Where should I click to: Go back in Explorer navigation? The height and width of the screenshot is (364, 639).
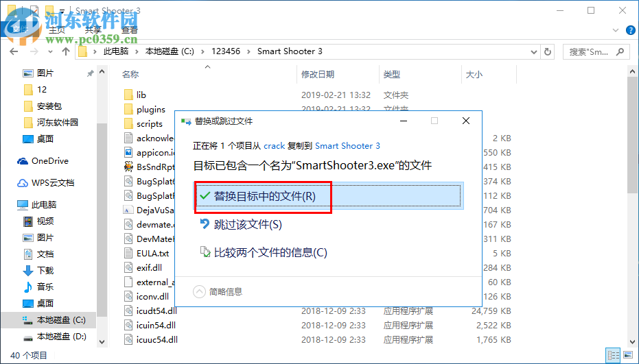click(14, 51)
